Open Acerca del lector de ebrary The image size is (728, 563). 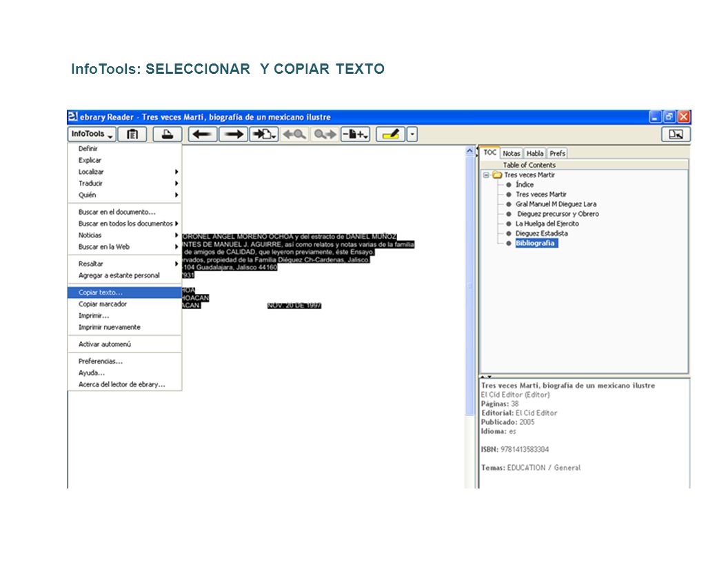click(124, 384)
